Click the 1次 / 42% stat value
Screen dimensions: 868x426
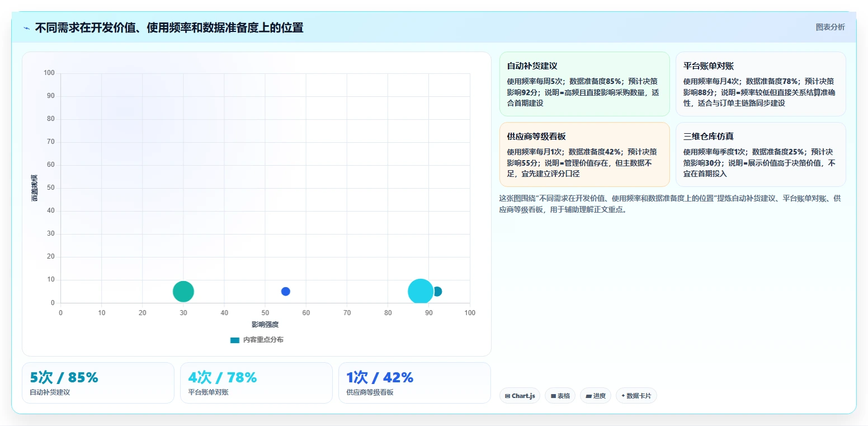point(380,378)
